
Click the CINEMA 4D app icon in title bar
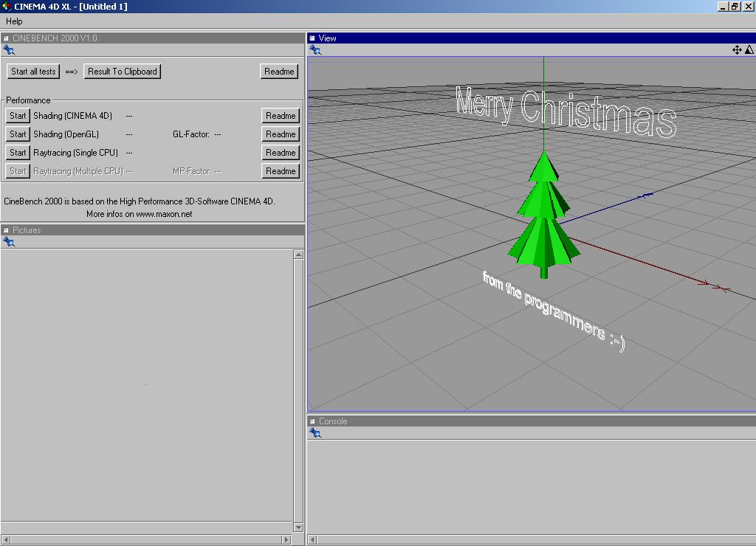click(7, 6)
